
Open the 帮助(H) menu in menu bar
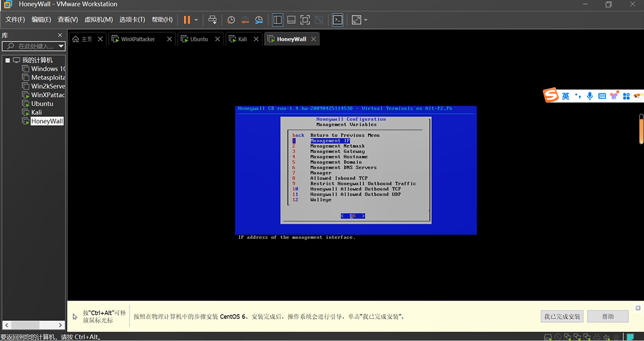tap(162, 20)
